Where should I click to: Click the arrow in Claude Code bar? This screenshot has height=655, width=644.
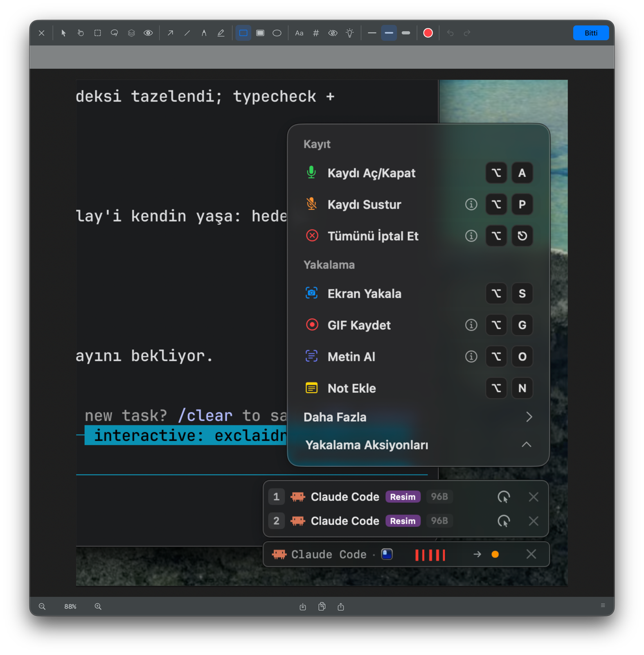click(x=477, y=555)
